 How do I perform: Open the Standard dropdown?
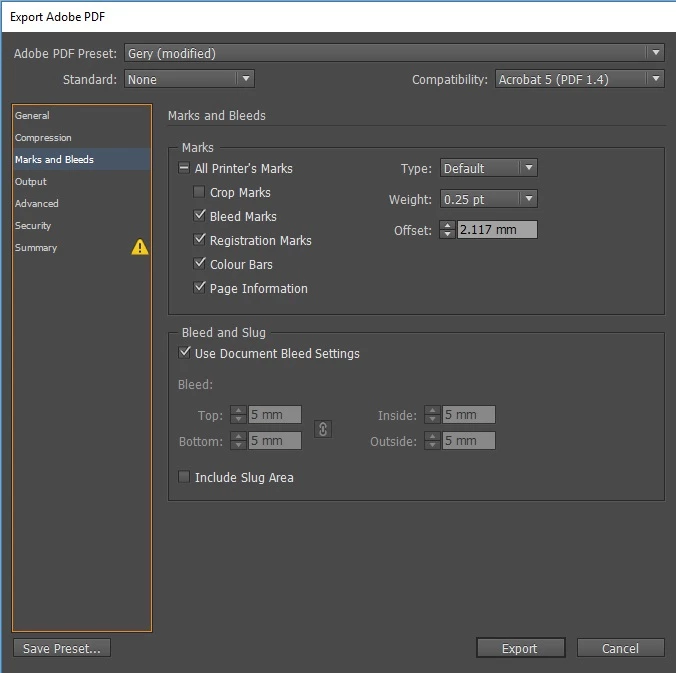click(x=189, y=79)
